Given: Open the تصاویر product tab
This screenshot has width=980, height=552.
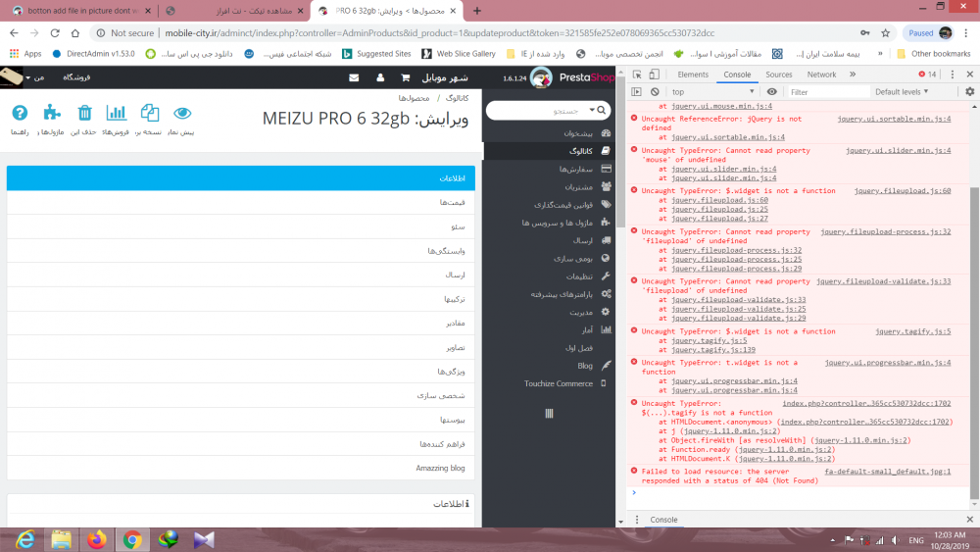Looking at the screenshot, I should coord(241,347).
